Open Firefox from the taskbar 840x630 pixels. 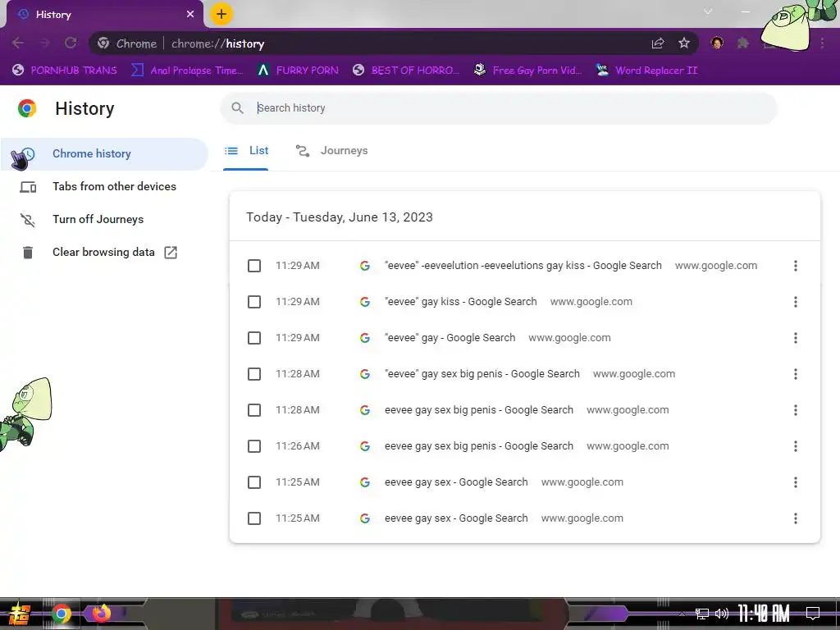coord(101,613)
